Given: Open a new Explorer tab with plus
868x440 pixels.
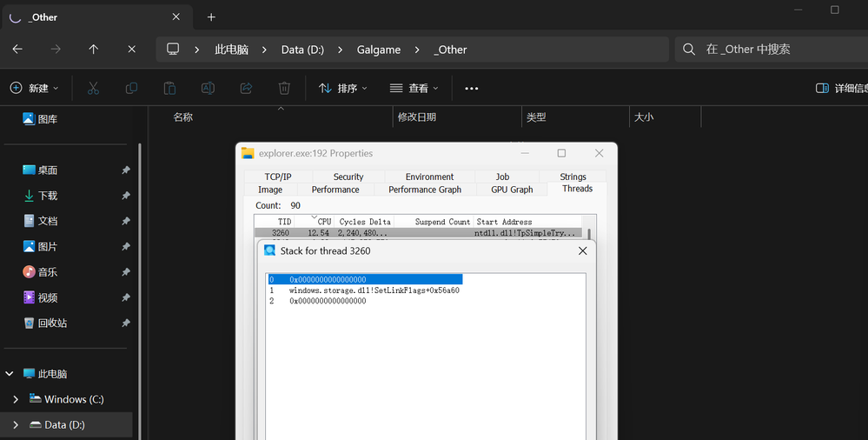Looking at the screenshot, I should [211, 17].
